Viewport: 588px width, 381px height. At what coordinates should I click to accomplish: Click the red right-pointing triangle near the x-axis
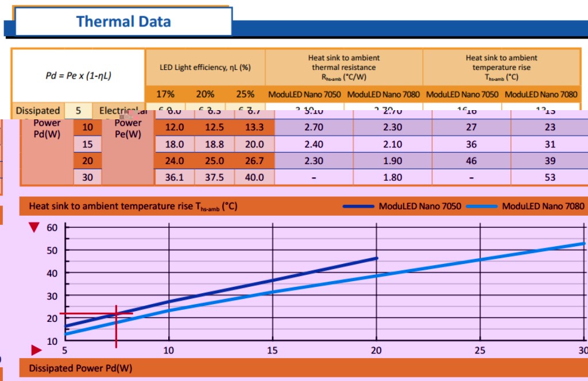(x=36, y=349)
